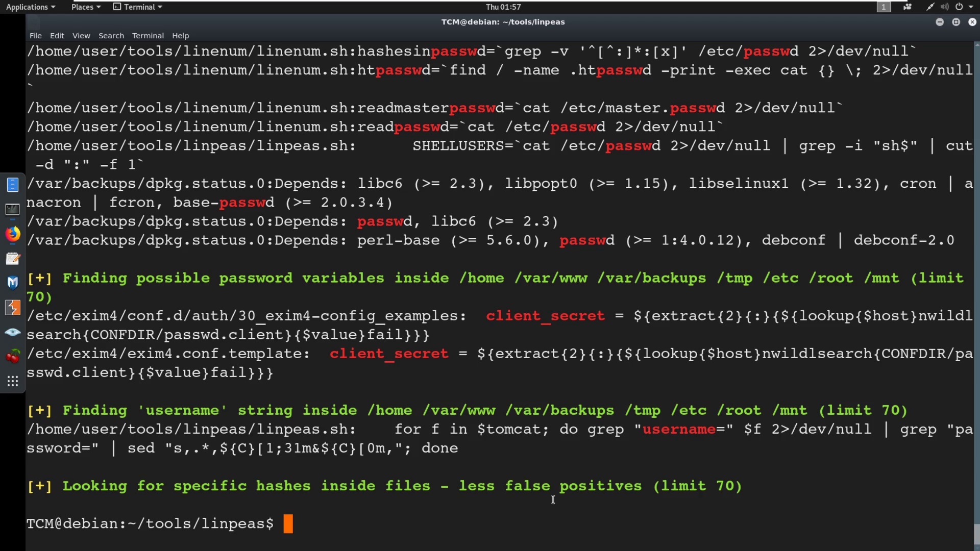Click 'hashesinpasswd' line in linenum.sh output

(472, 52)
